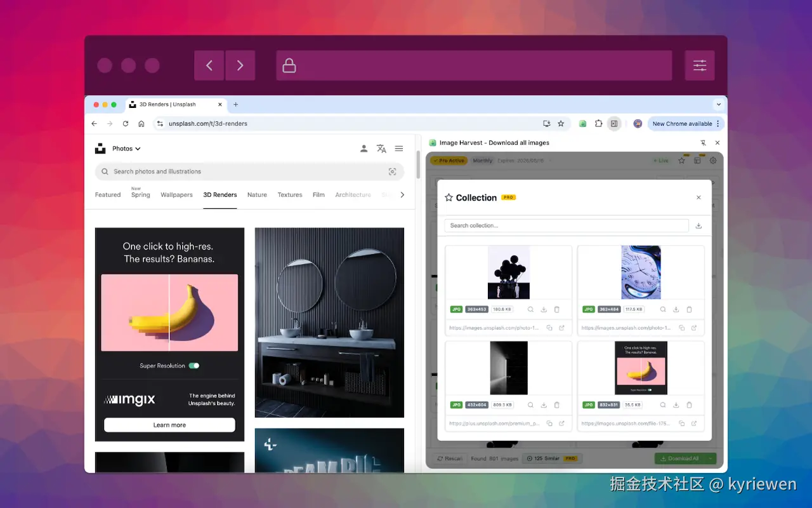Viewport: 812px width, 508px height.
Task: Click the install app icon in address bar
Action: (x=546, y=124)
